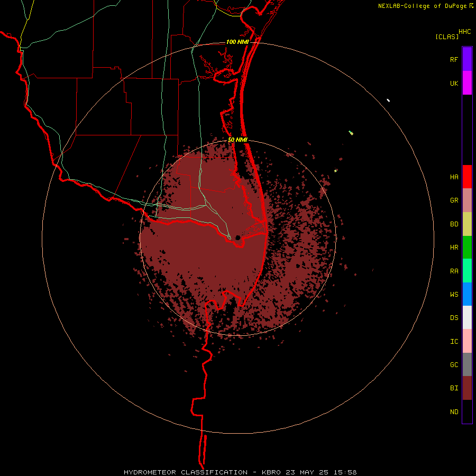Viewport: 476px width, 476px height.
Task: Click the GC legend label
Action: point(454,364)
